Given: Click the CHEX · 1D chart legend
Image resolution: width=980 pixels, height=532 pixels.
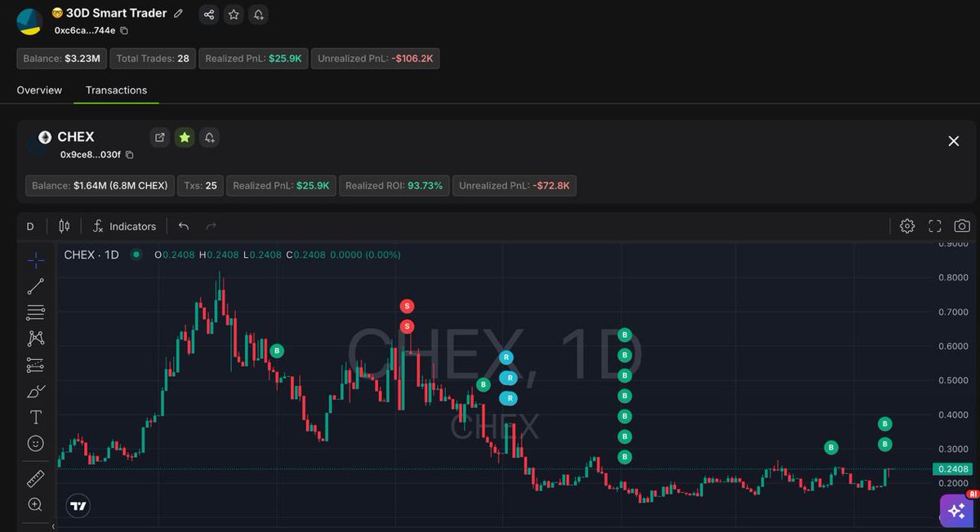Looking at the screenshot, I should point(91,255).
